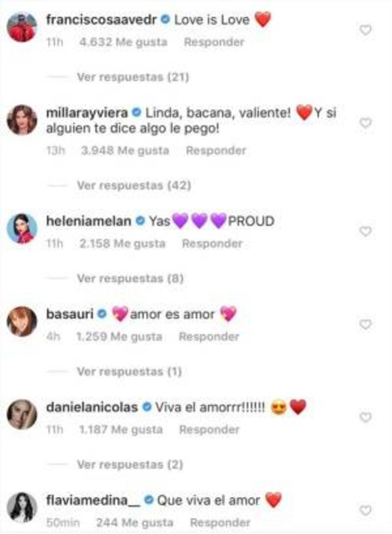Show the 8 replies to heleniamelan
Image resolution: width=392 pixels, height=534 pixels.
coord(130,278)
